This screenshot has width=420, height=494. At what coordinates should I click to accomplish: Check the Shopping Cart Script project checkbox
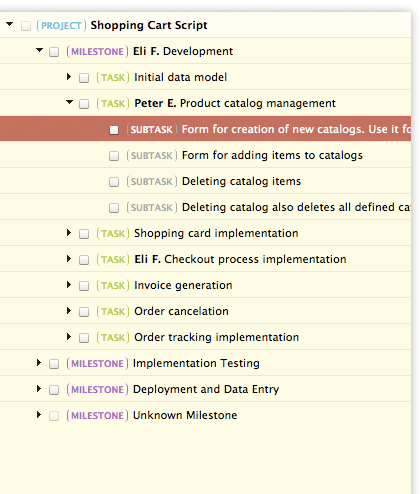tap(26, 26)
